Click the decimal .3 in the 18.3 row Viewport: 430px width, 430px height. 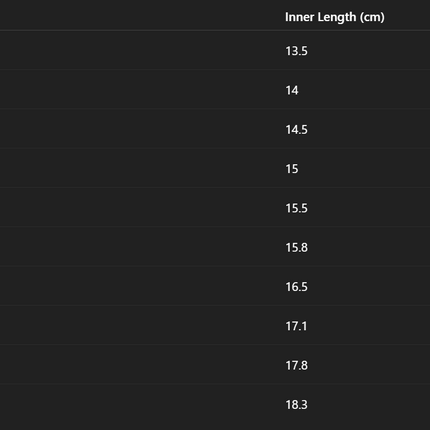(303, 405)
